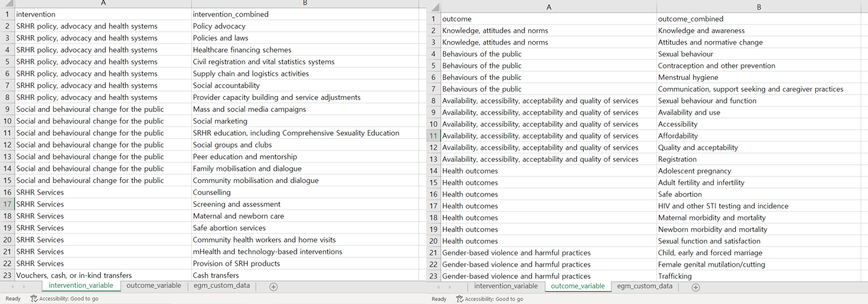This screenshot has height=304, width=868.
Task: Select row 11 header beside the Affordability row
Action: point(433,136)
